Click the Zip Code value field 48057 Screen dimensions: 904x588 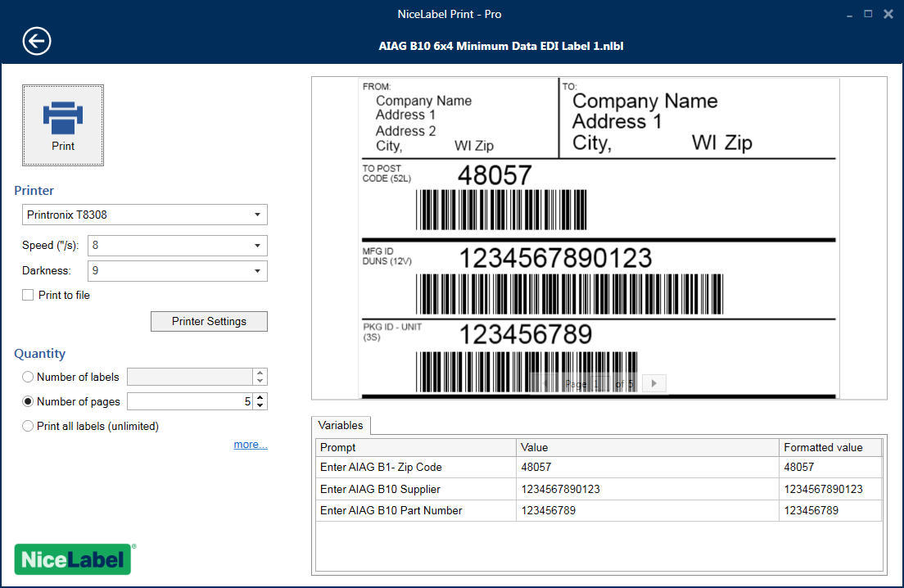click(x=647, y=467)
